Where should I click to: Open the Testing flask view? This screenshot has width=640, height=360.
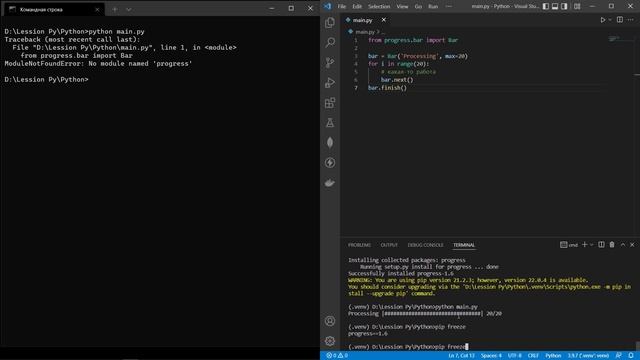click(330, 122)
